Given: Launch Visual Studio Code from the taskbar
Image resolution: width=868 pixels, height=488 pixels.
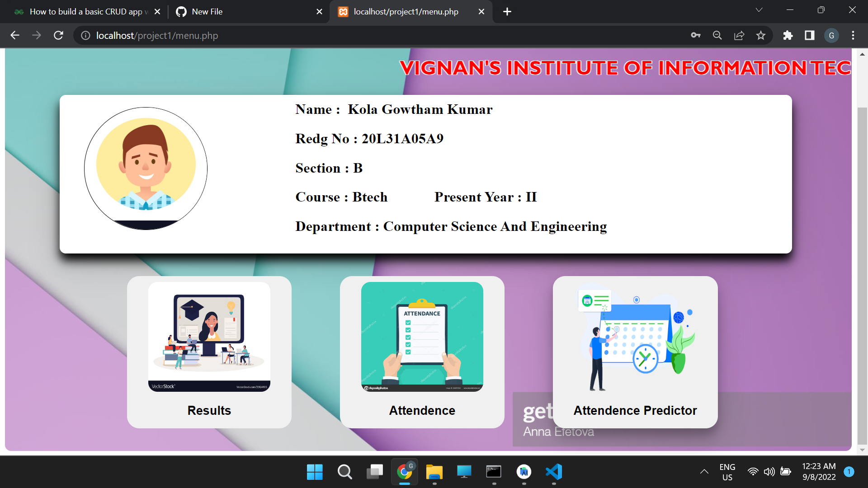Looking at the screenshot, I should click(554, 472).
